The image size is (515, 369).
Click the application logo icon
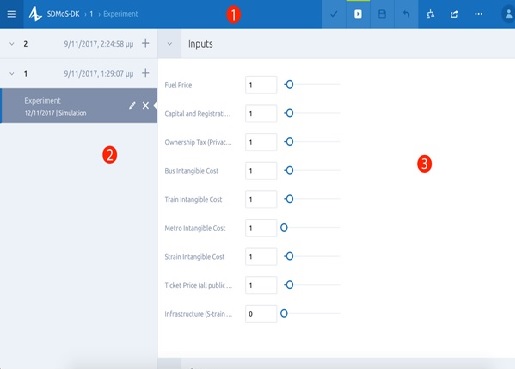coord(35,14)
